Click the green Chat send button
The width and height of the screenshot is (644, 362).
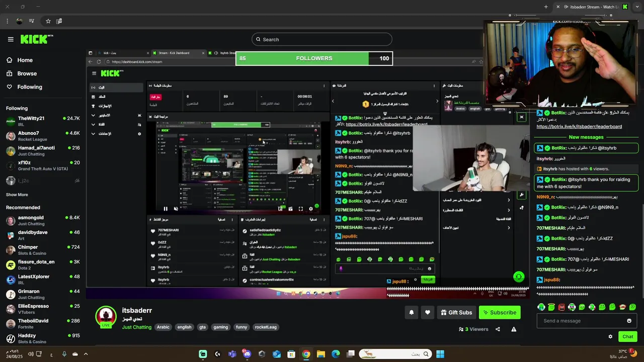628,337
